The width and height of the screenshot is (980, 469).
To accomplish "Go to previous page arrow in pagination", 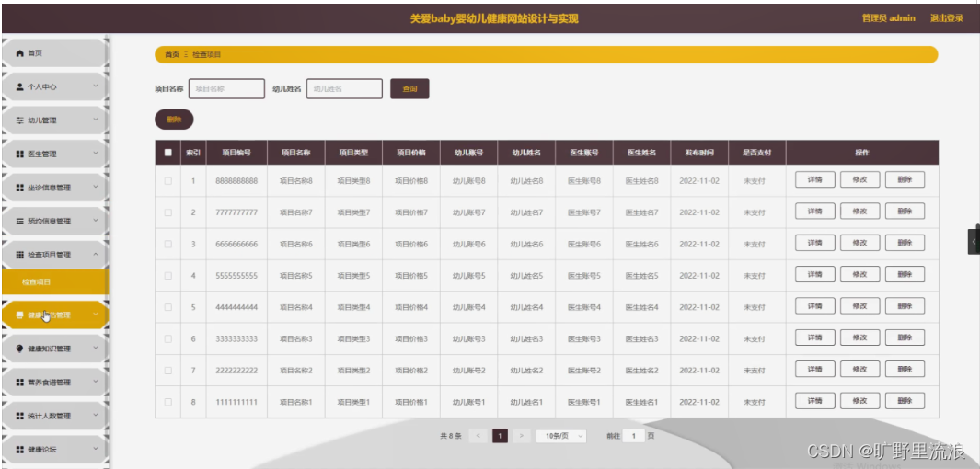I will (x=478, y=436).
